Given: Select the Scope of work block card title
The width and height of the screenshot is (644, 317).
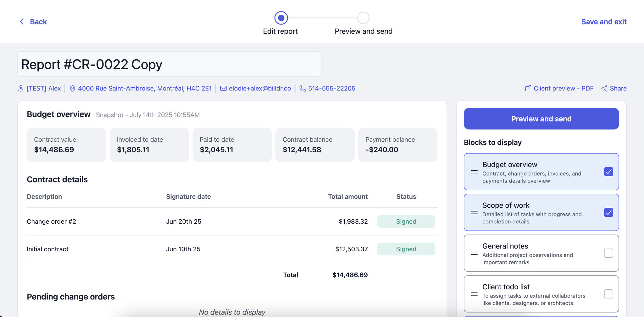Looking at the screenshot, I should tap(506, 205).
